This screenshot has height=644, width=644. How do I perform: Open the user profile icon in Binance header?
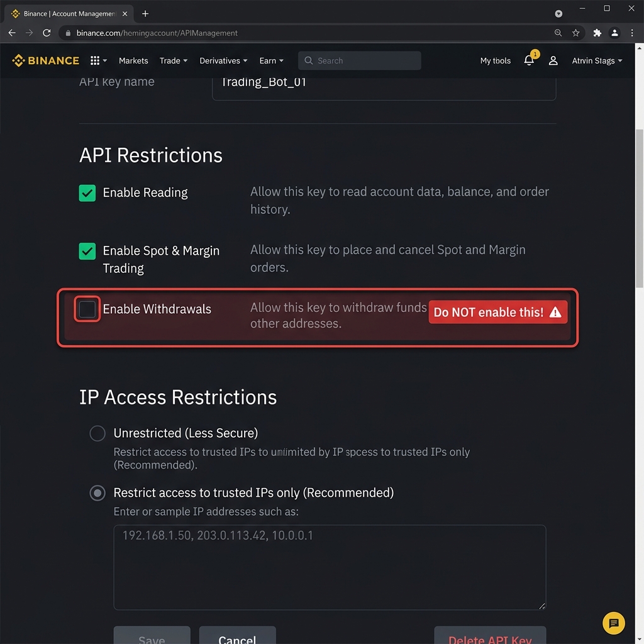553,61
